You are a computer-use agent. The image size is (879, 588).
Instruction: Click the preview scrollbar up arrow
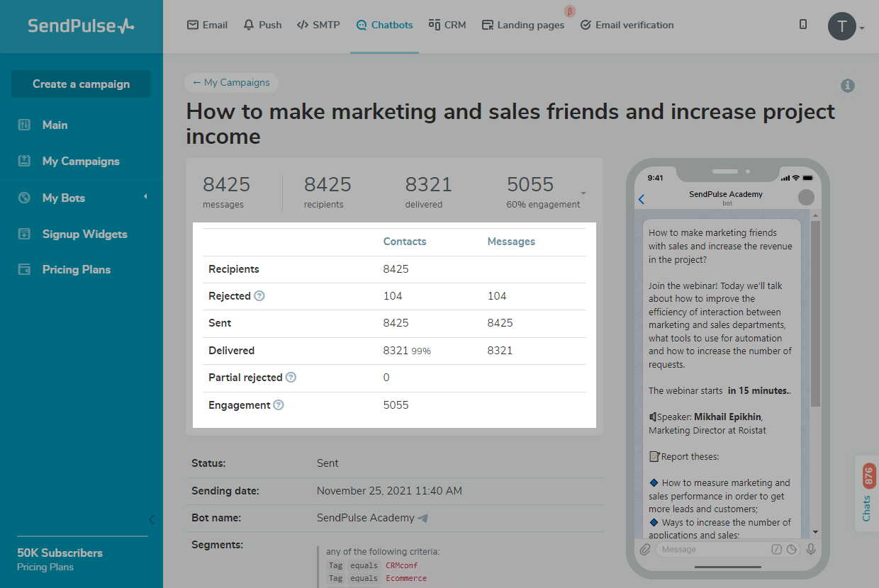coord(815,214)
